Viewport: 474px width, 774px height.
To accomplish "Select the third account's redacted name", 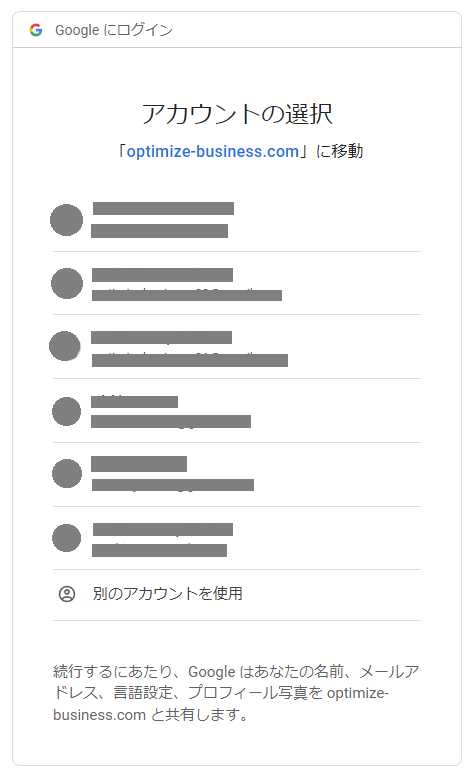I will [x=161, y=338].
